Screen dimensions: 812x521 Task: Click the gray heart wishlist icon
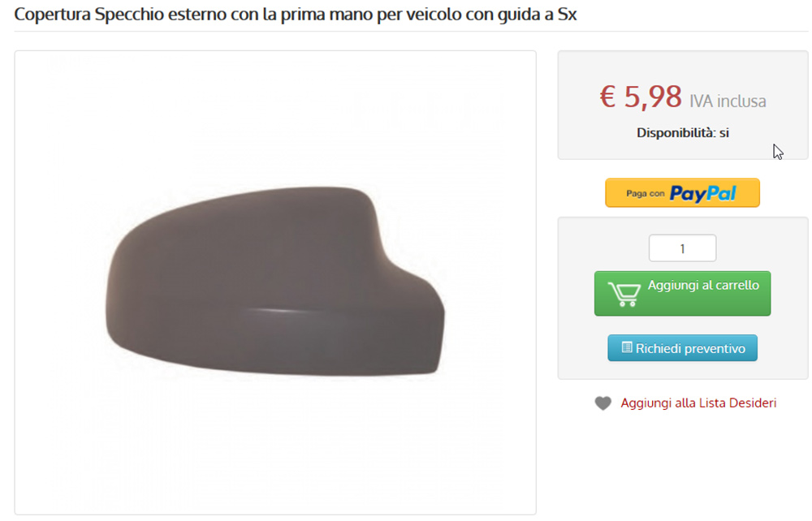603,403
